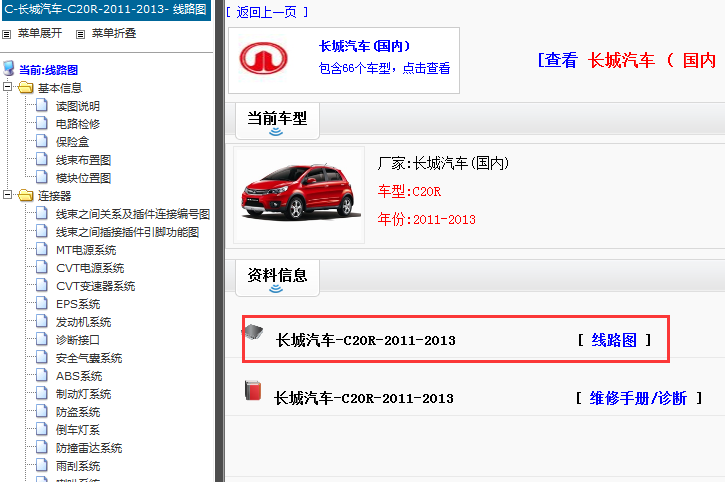Screen dimensions: 725x482
Task: Click the page icon for 电路检修
Action: coord(42,123)
